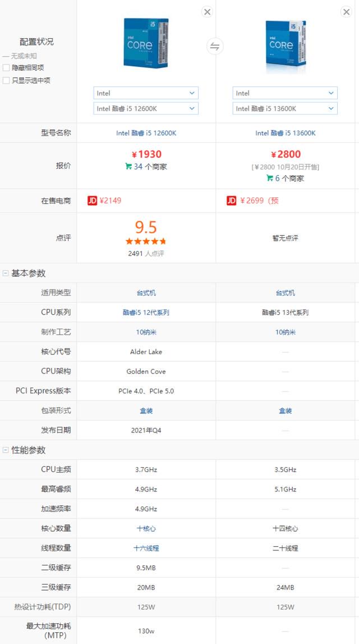Click the 9.5 review score
Screen dimensions: 359x644
tap(146, 227)
